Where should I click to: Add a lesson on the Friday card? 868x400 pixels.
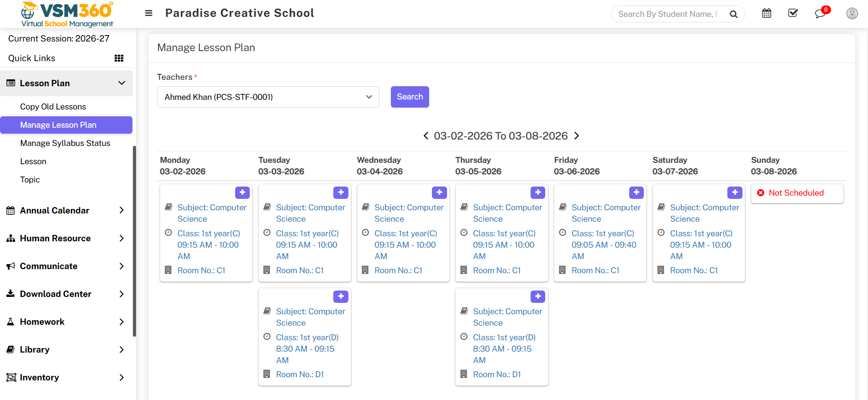coord(637,192)
